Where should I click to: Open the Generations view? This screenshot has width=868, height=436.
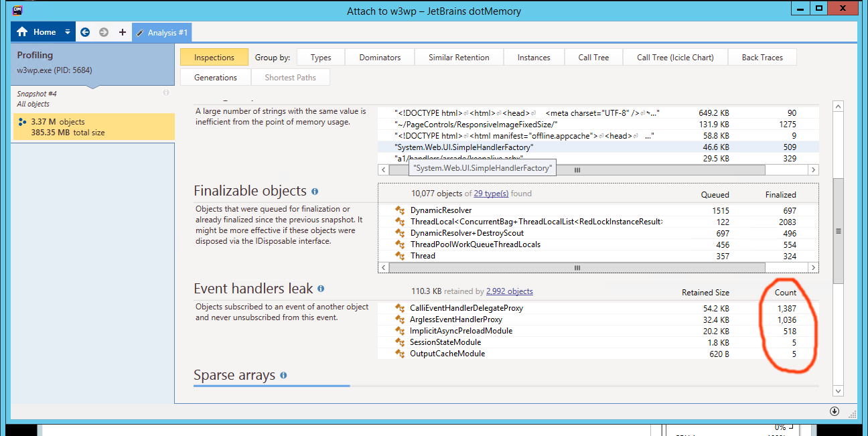216,78
